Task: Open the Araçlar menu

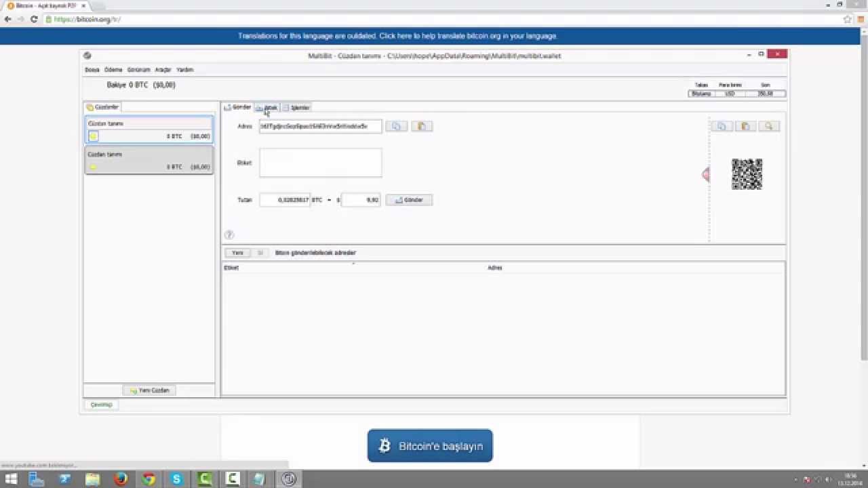Action: click(163, 70)
